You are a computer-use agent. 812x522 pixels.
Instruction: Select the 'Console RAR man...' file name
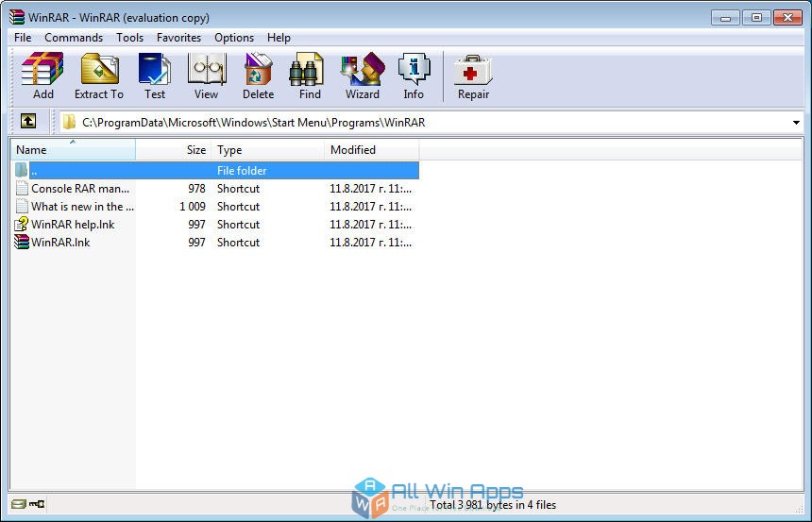click(x=80, y=189)
